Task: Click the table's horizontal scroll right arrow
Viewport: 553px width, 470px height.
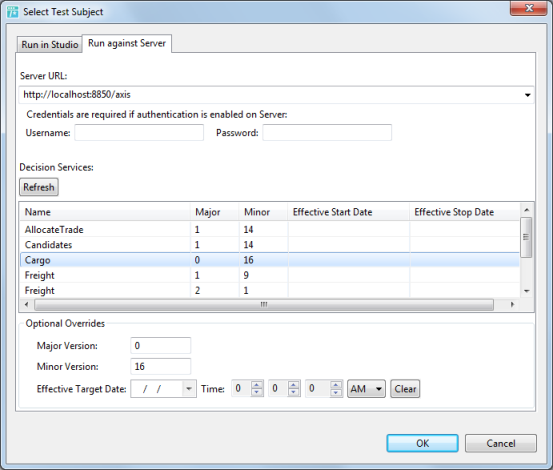Action: click(x=512, y=304)
